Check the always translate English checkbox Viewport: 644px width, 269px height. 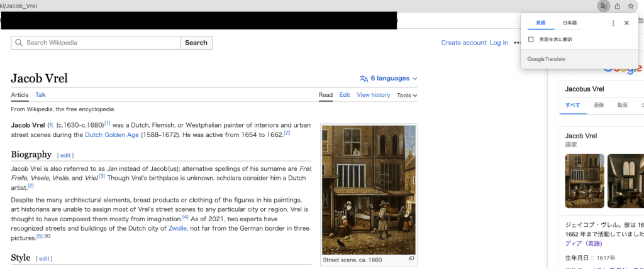click(x=531, y=40)
